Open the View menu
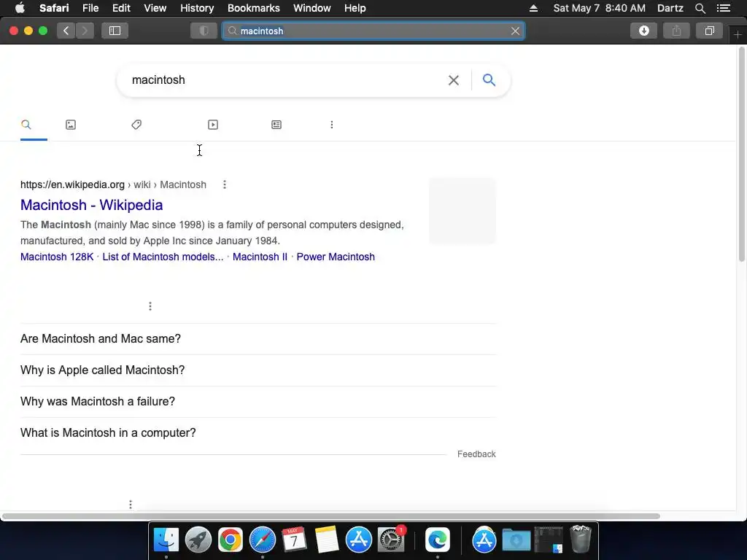The image size is (747, 560). point(155,8)
